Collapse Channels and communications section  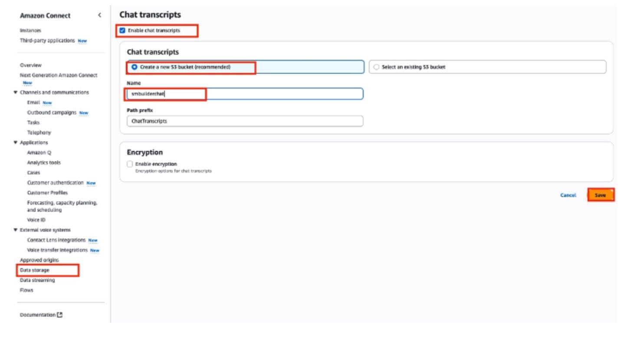(x=16, y=92)
